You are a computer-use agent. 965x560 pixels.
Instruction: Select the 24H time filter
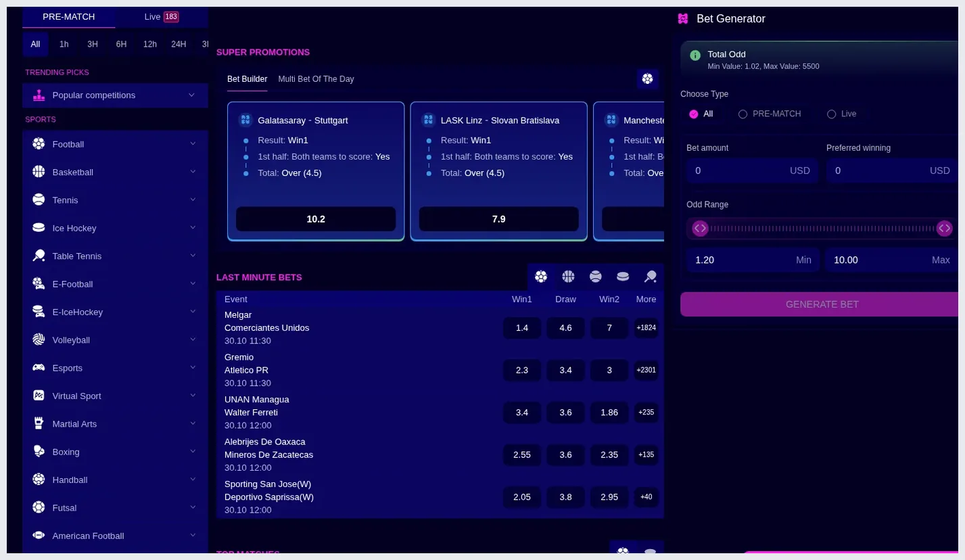click(x=179, y=45)
